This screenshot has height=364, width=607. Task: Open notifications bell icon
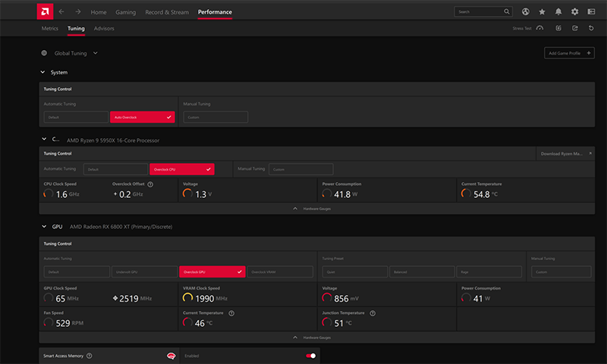(x=558, y=11)
